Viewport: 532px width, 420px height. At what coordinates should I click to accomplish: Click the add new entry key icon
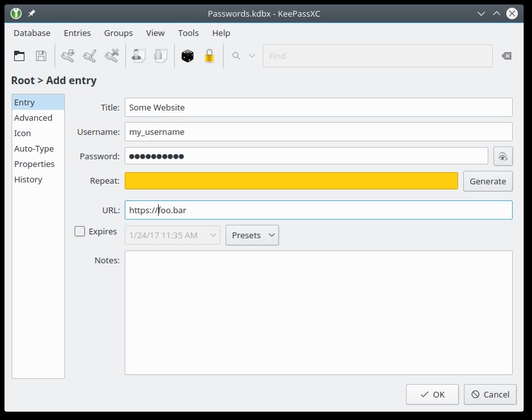(x=67, y=56)
